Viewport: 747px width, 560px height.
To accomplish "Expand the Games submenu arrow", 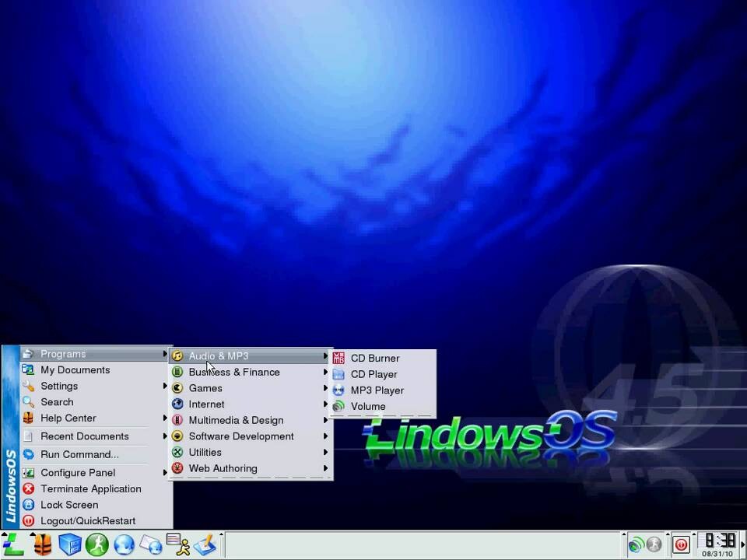I will [325, 388].
